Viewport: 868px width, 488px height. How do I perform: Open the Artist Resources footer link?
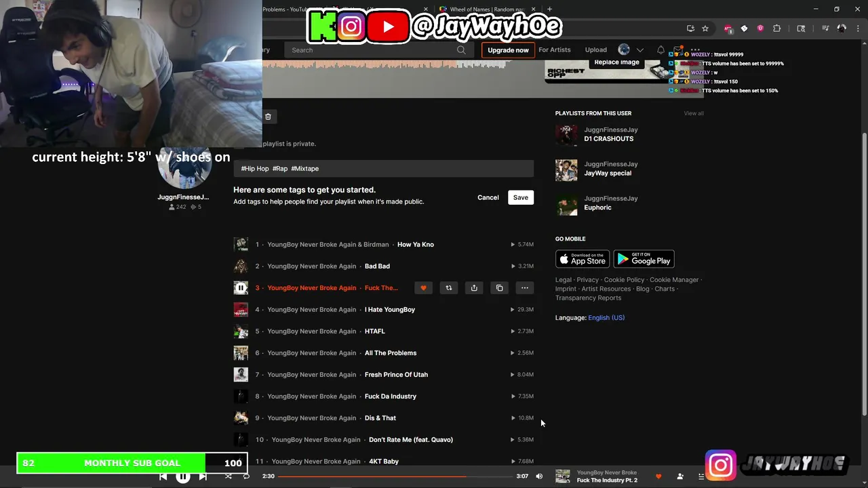606,289
